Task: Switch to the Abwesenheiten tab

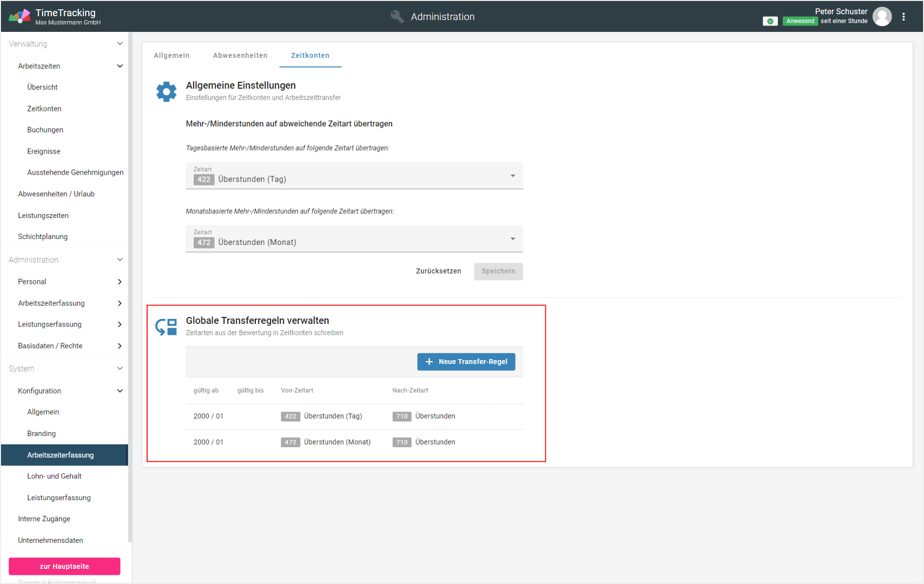Action: (x=240, y=55)
